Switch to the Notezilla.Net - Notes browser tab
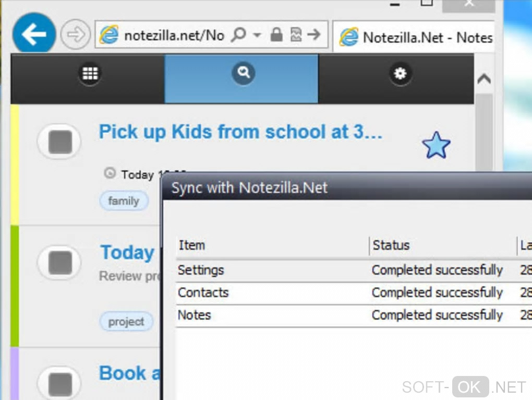The image size is (532, 400). tap(415, 38)
